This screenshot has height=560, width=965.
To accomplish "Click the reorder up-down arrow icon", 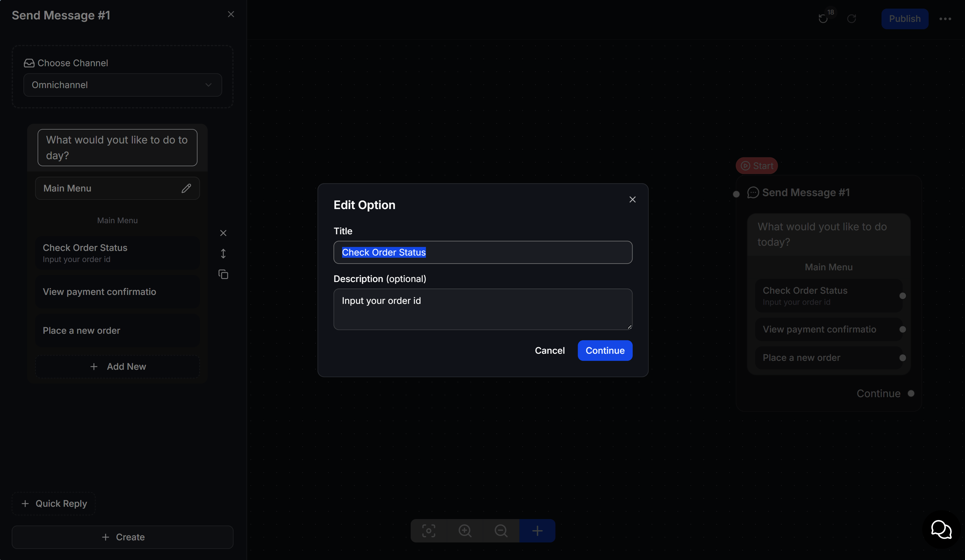I will pyautogui.click(x=223, y=254).
